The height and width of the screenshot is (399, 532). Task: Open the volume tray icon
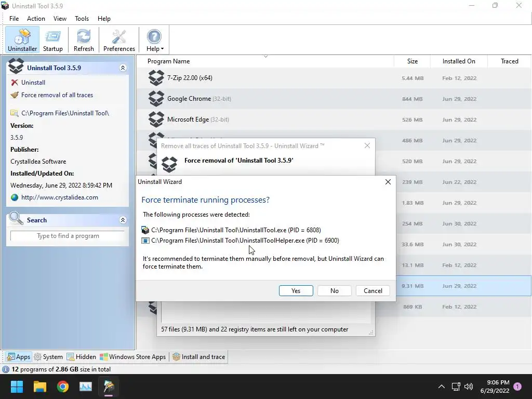(468, 387)
